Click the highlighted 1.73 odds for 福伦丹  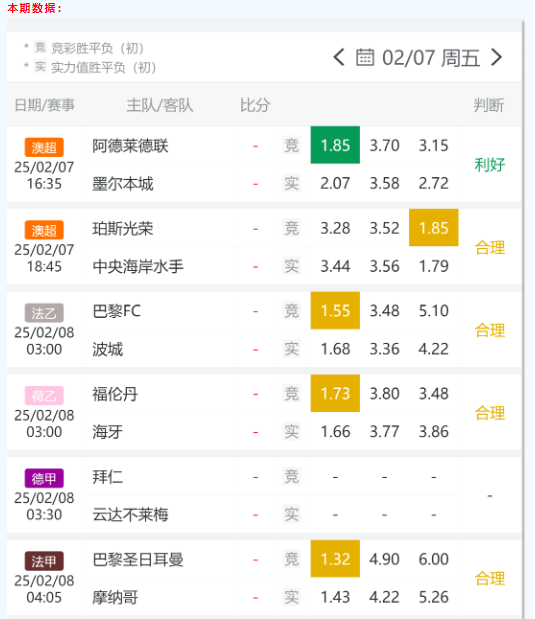(x=335, y=394)
